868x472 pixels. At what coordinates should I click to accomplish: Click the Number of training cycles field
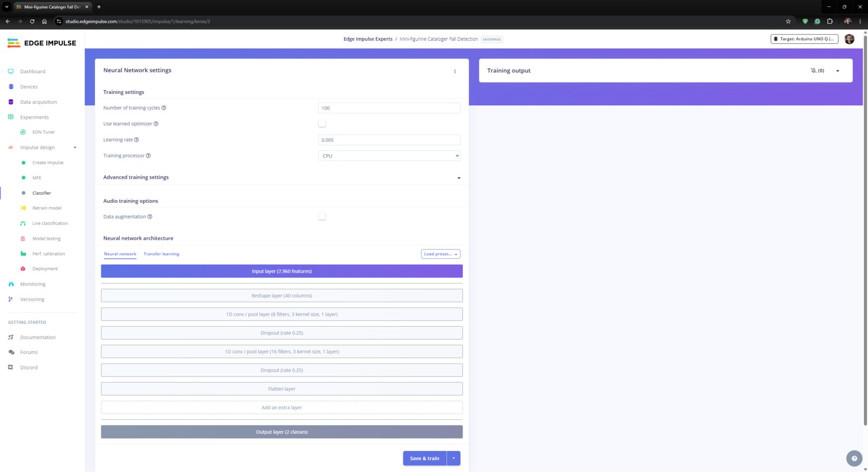click(x=390, y=108)
